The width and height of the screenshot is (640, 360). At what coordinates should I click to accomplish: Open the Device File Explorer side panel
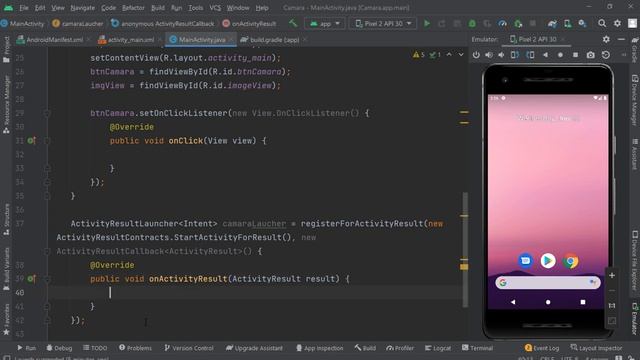coord(635,261)
